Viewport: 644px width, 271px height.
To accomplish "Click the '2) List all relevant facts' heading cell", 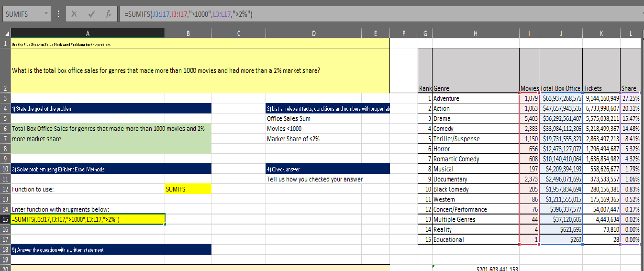I will [328, 109].
